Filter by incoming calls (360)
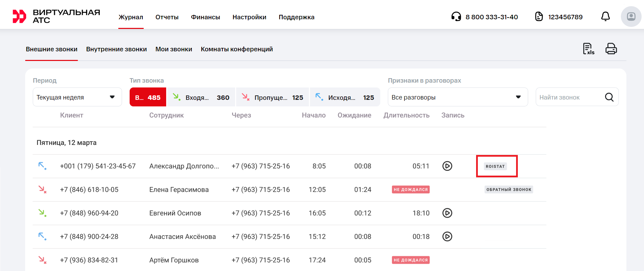The width and height of the screenshot is (644, 271). [x=201, y=97]
